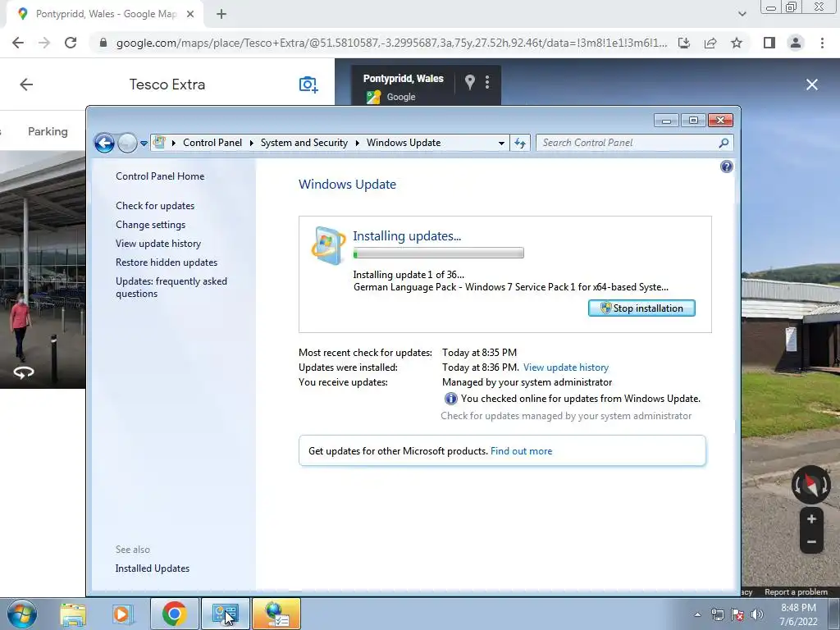
Task: Click the volume speaker tray icon
Action: click(x=757, y=614)
